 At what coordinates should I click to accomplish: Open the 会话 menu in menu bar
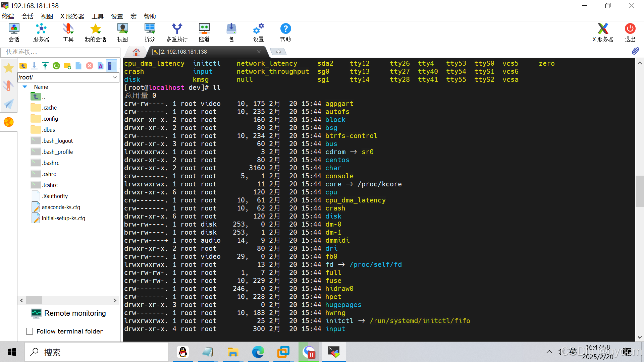28,16
